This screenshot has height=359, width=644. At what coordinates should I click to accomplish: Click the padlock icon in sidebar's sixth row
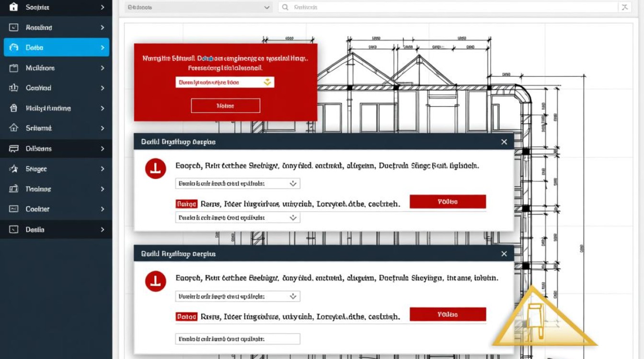[13, 108]
